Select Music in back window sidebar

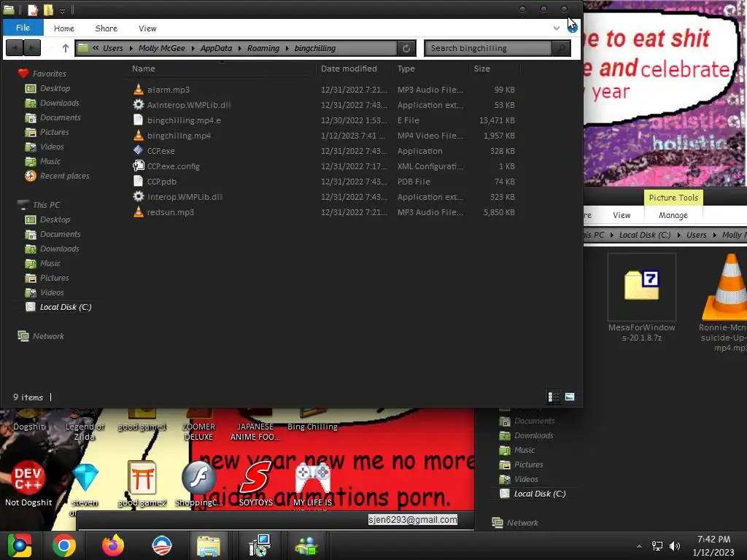click(x=524, y=450)
